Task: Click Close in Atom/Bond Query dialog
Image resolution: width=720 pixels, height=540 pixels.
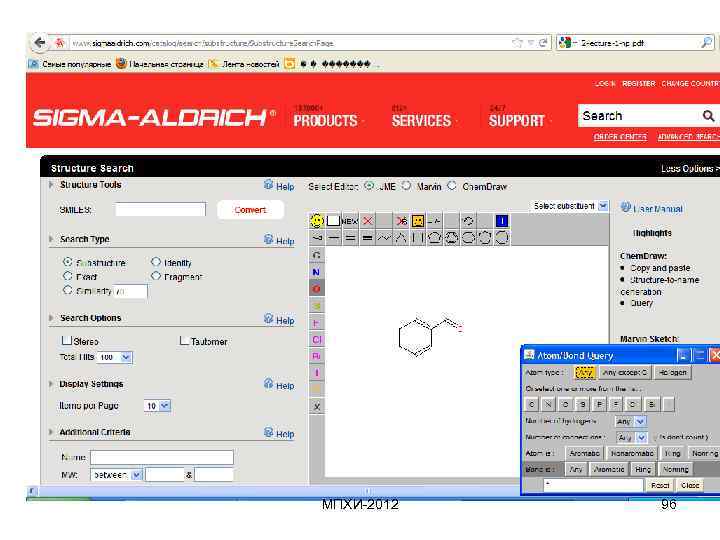Action: tap(690, 485)
